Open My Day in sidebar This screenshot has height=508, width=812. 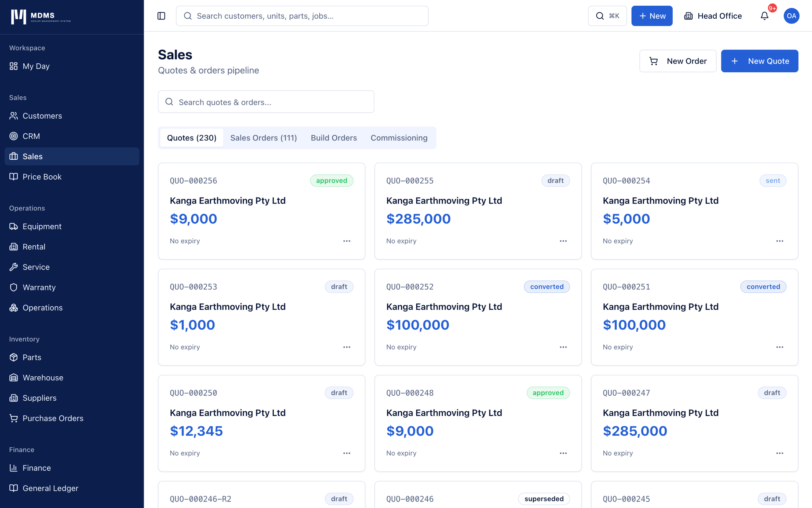click(x=72, y=66)
